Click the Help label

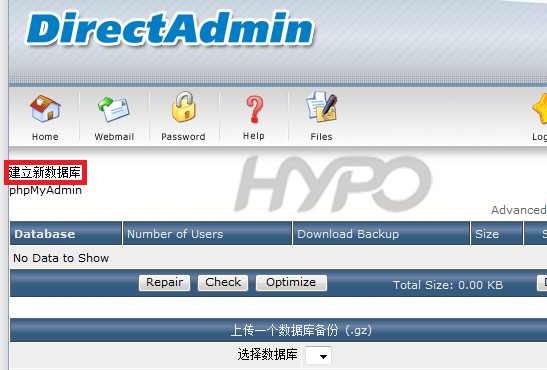254,136
